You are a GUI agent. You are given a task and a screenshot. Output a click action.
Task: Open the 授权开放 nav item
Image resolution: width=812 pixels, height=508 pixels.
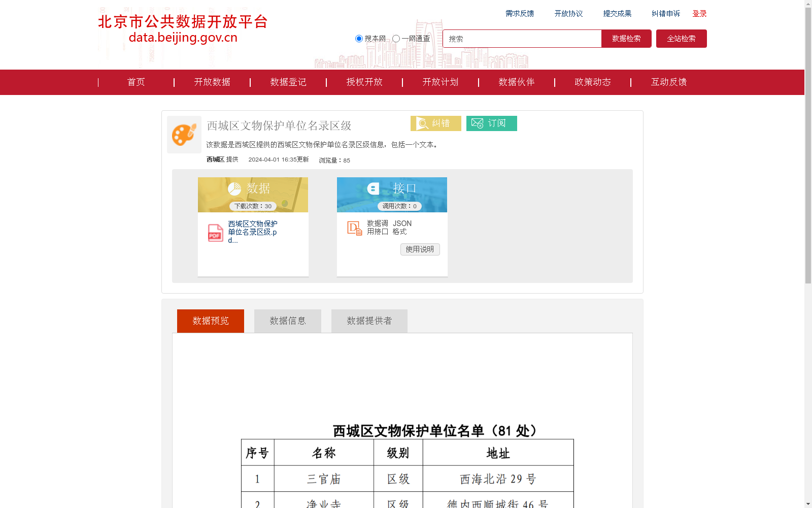(364, 82)
